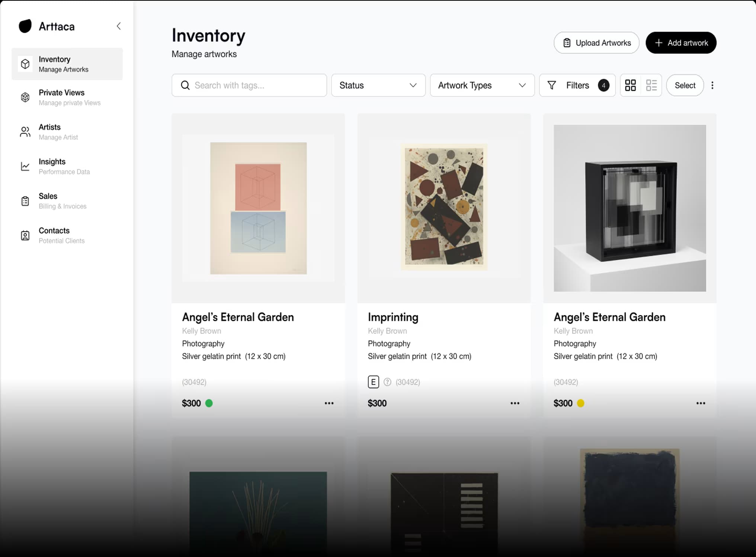The height and width of the screenshot is (557, 756).
Task: Click the green availability dot on Angel's Eternal Garden
Action: click(x=209, y=403)
